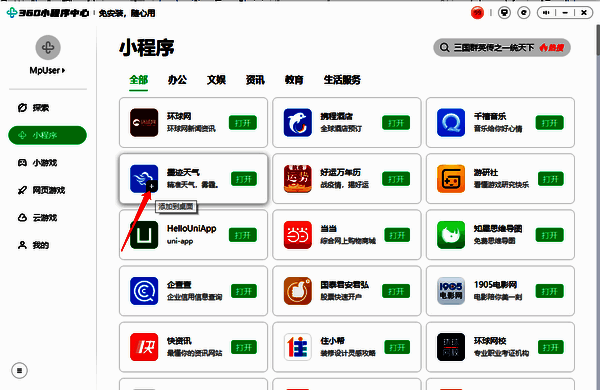
Task: Open the 游研社 orange game icon
Action: 451,179
